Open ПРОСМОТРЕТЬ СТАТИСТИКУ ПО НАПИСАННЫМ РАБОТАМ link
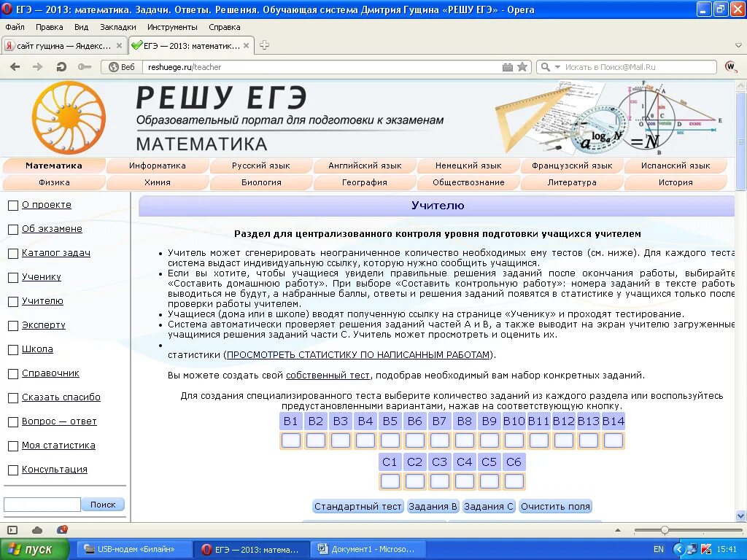The height and width of the screenshot is (560, 747). [358, 355]
